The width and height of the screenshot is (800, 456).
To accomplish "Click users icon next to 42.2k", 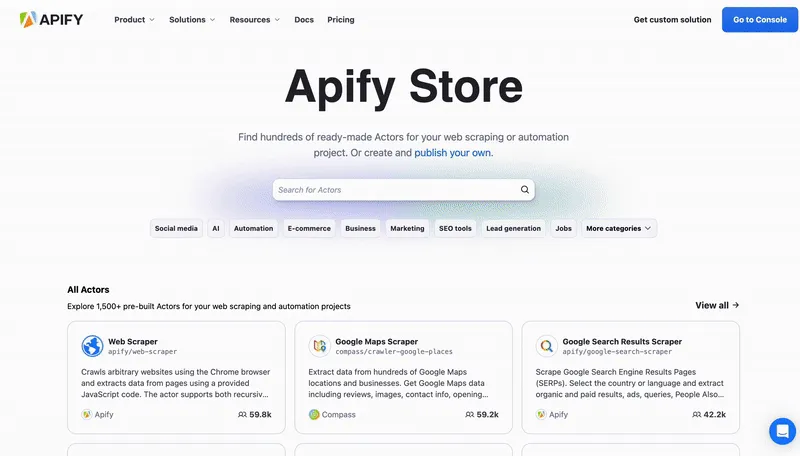I will point(696,415).
